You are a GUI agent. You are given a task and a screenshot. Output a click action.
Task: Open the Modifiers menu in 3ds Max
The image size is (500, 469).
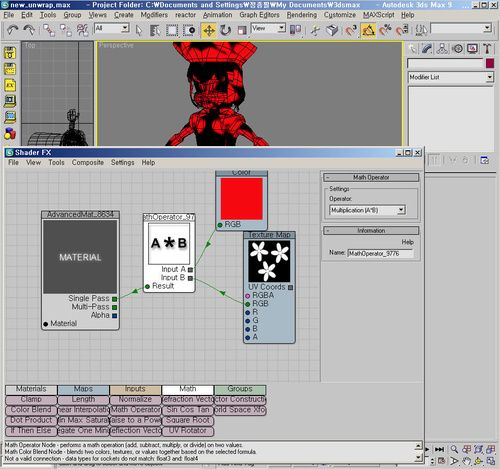pos(154,15)
